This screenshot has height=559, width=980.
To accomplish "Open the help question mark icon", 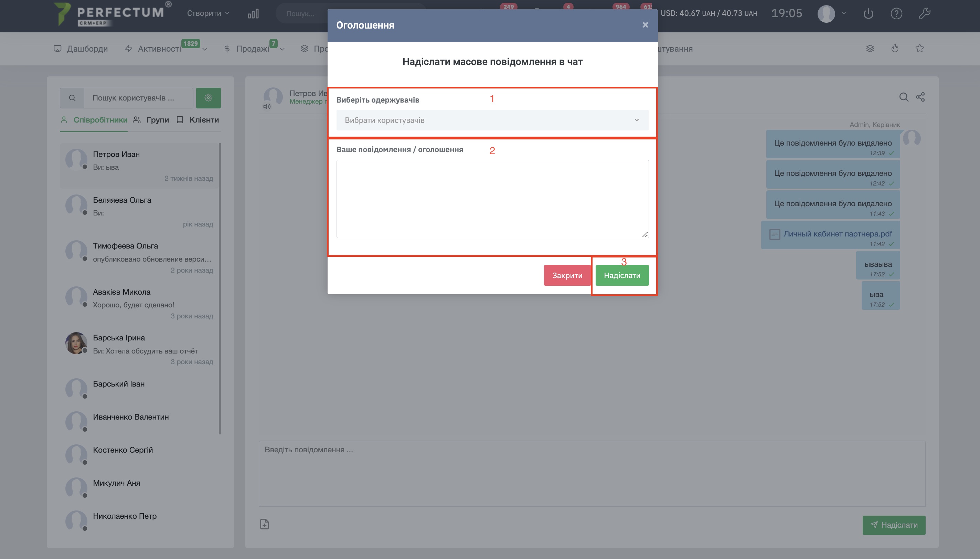I will 896,14.
